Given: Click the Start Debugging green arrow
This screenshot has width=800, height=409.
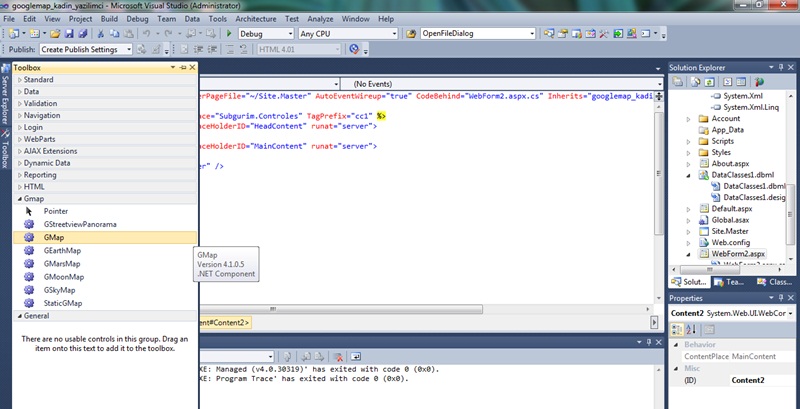Looking at the screenshot, I should (229, 34).
